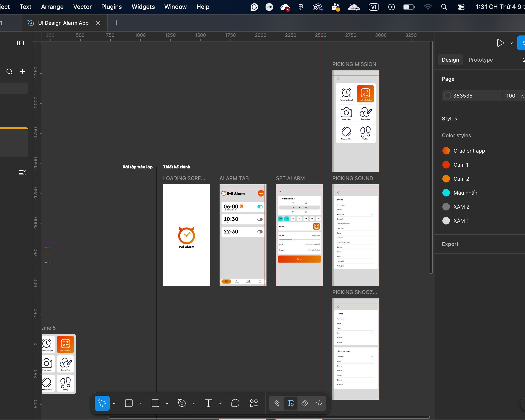This screenshot has height=420, width=525.
Task: Expand Pen tool options chevron
Action: [x=194, y=403]
